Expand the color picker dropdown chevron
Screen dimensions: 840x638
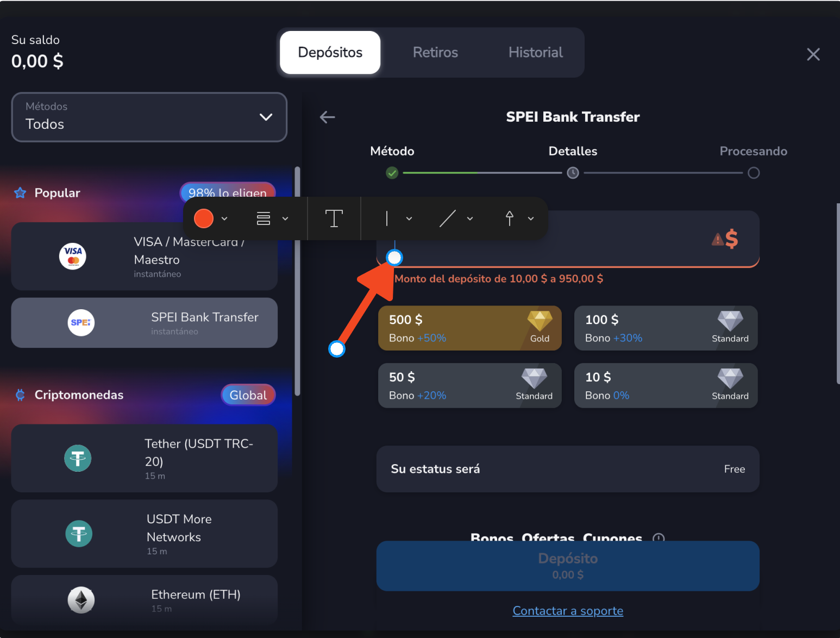click(224, 218)
